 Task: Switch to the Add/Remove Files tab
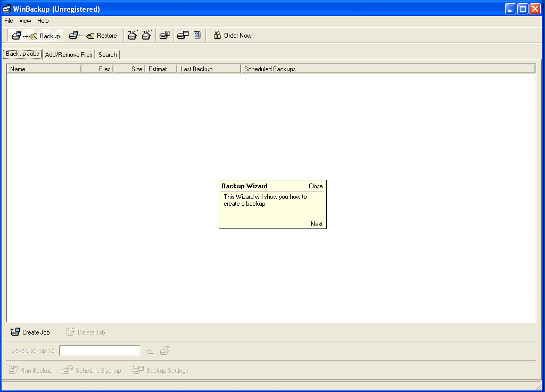coord(69,54)
